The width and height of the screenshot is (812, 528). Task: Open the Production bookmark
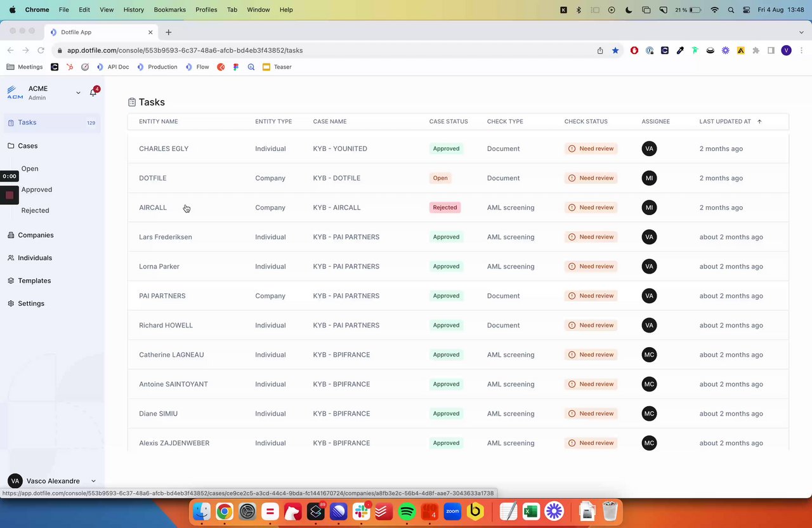point(157,67)
